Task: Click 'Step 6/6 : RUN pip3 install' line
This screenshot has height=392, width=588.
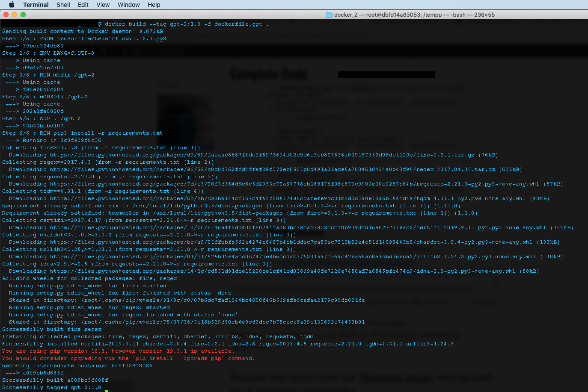Action: pos(82,133)
